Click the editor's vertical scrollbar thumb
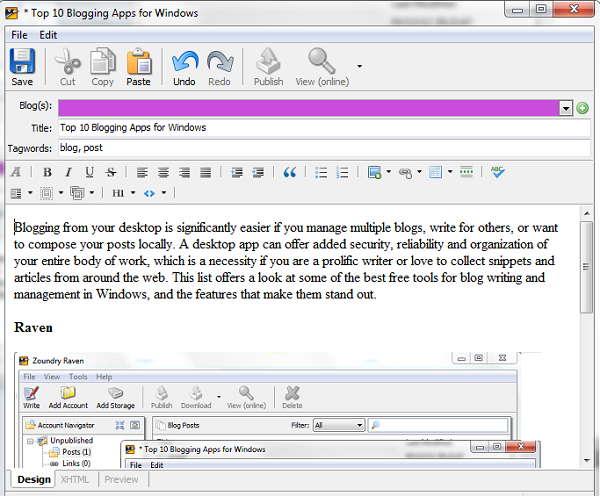The width and height of the screenshot is (600, 496). click(x=586, y=267)
